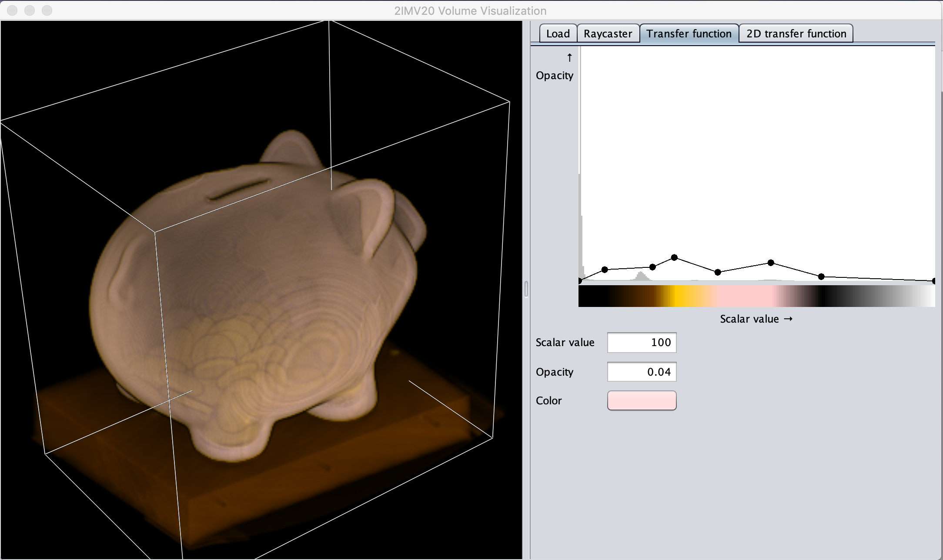Select the second control point from left
943x560 pixels.
point(605,270)
